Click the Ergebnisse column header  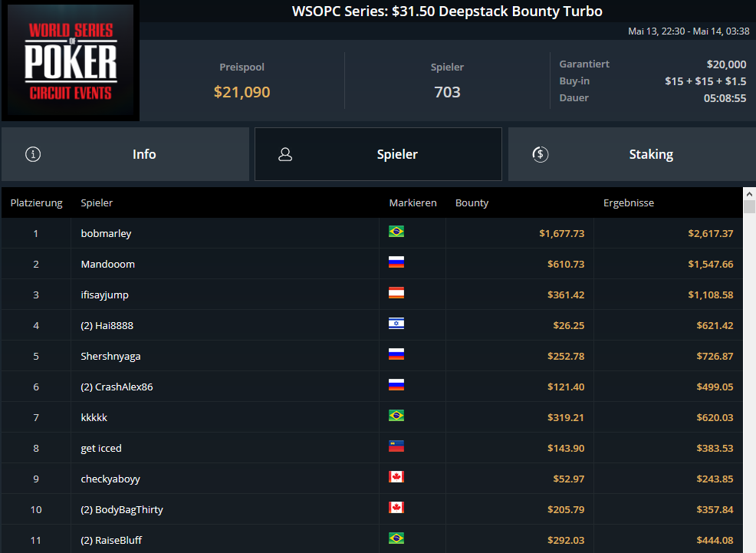pyautogui.click(x=629, y=203)
